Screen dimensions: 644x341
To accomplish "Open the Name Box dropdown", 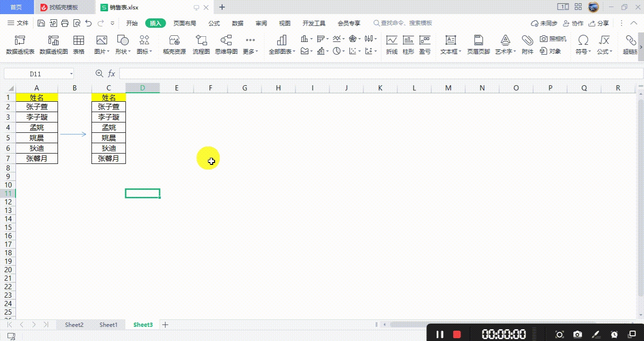I will point(71,73).
